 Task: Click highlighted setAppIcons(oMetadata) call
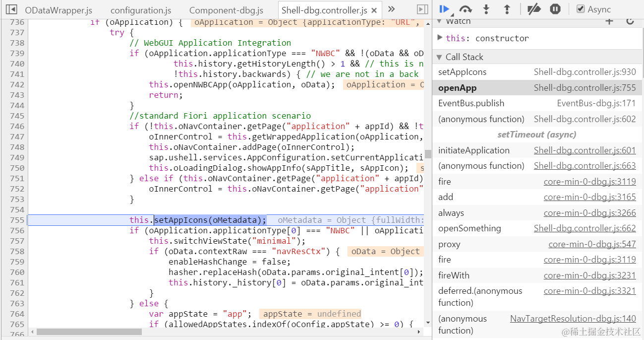click(210, 220)
